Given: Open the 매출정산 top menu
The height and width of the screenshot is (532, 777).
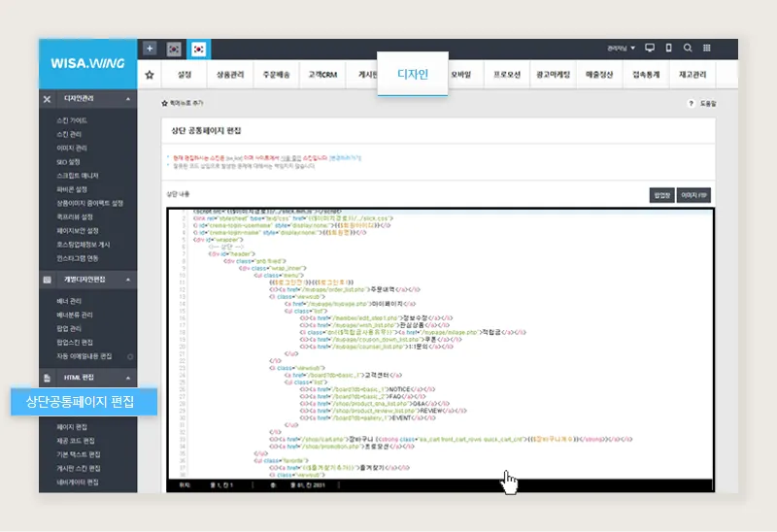Looking at the screenshot, I should click(599, 75).
